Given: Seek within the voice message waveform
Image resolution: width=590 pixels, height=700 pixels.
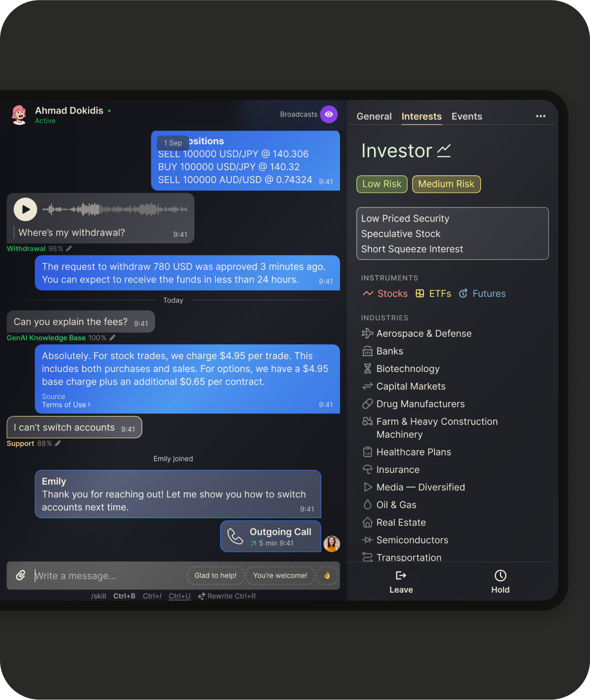Looking at the screenshot, I should coord(115,209).
